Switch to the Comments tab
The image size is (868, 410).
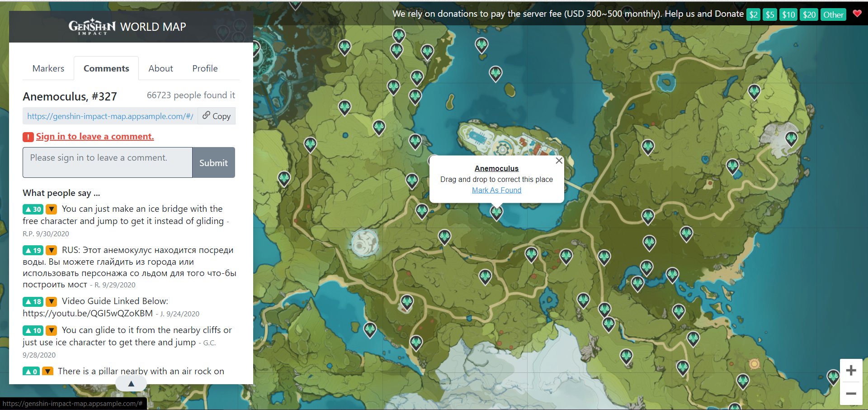(x=106, y=68)
